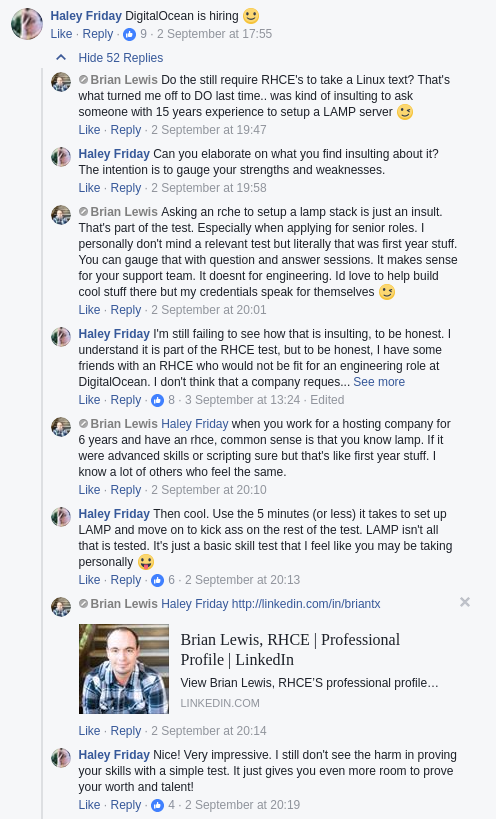Collapse thread with Hide 52 Replies chevron
Image resolution: width=496 pixels, height=819 pixels.
point(61,57)
